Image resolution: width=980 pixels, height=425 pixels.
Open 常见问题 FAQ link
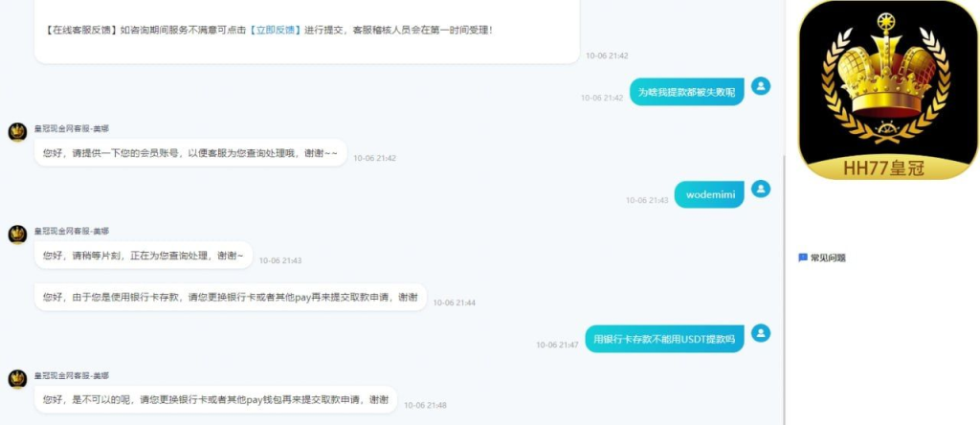(828, 257)
